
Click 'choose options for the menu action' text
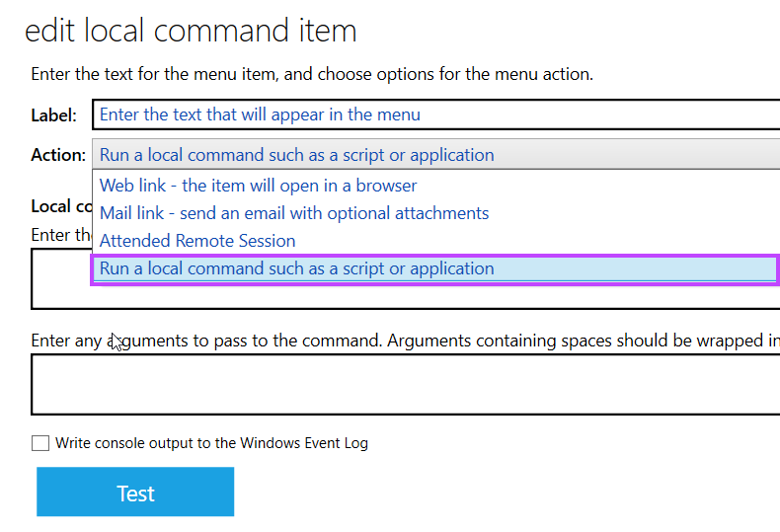click(x=464, y=74)
